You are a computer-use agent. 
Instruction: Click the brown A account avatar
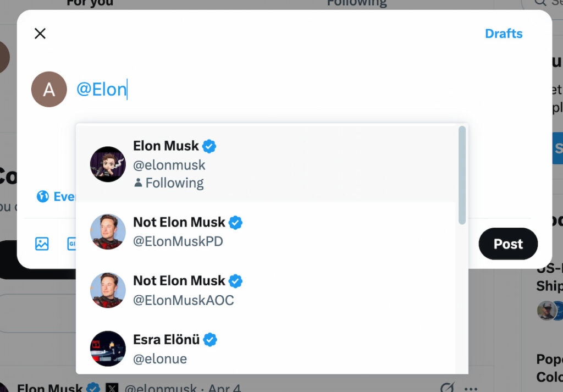49,89
